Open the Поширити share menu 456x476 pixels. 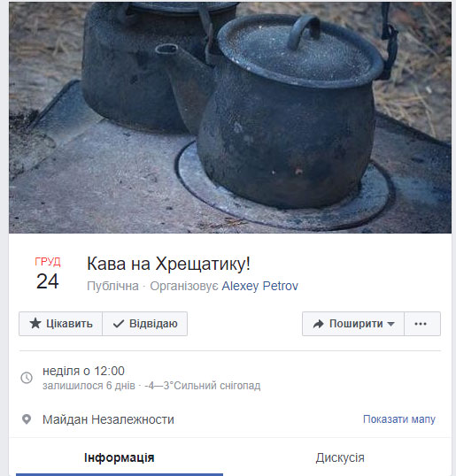pyautogui.click(x=353, y=324)
